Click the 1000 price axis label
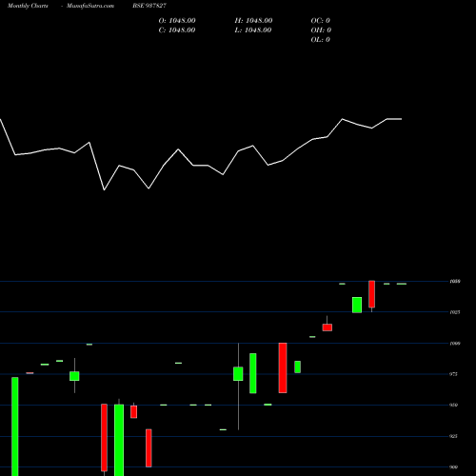 pyautogui.click(x=455, y=344)
